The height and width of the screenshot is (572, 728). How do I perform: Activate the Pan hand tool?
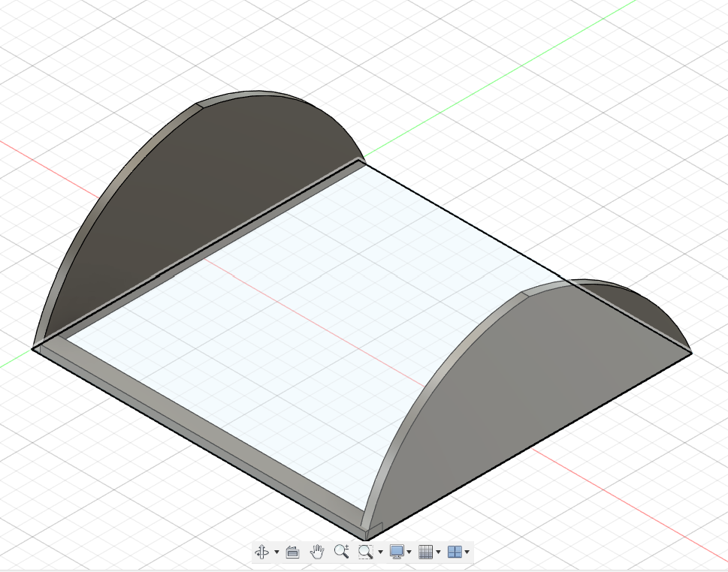pyautogui.click(x=317, y=552)
